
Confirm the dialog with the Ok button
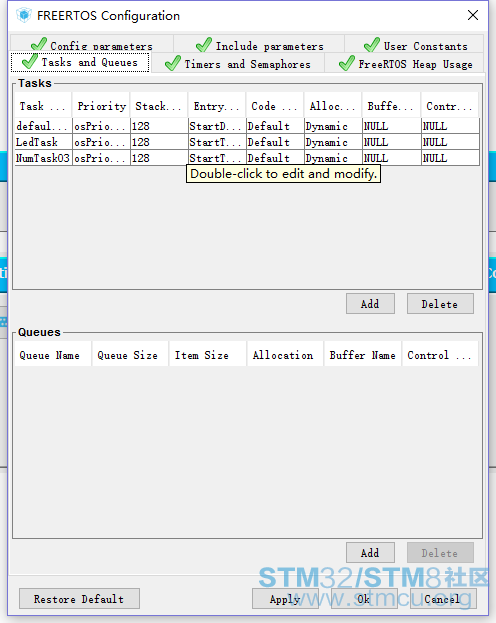364,599
